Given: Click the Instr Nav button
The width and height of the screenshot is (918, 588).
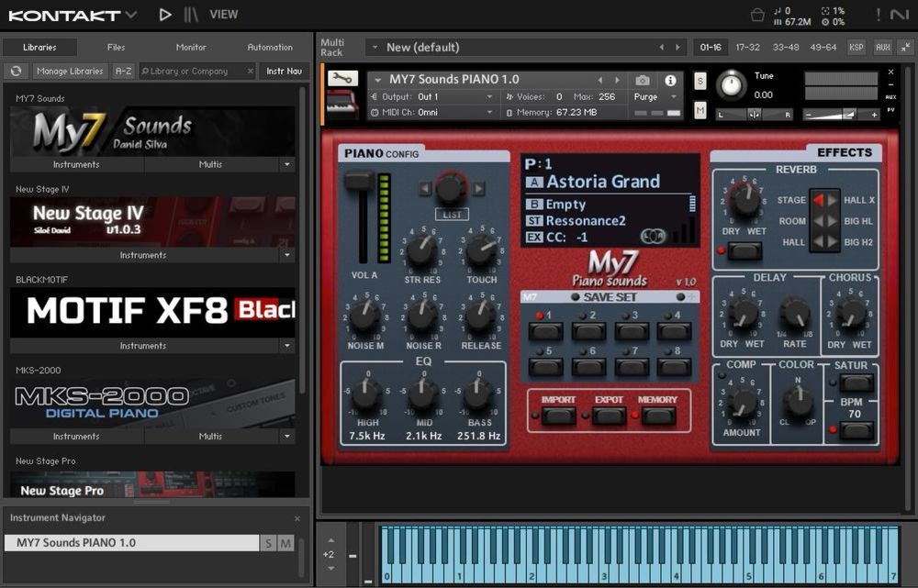Looking at the screenshot, I should click(284, 71).
